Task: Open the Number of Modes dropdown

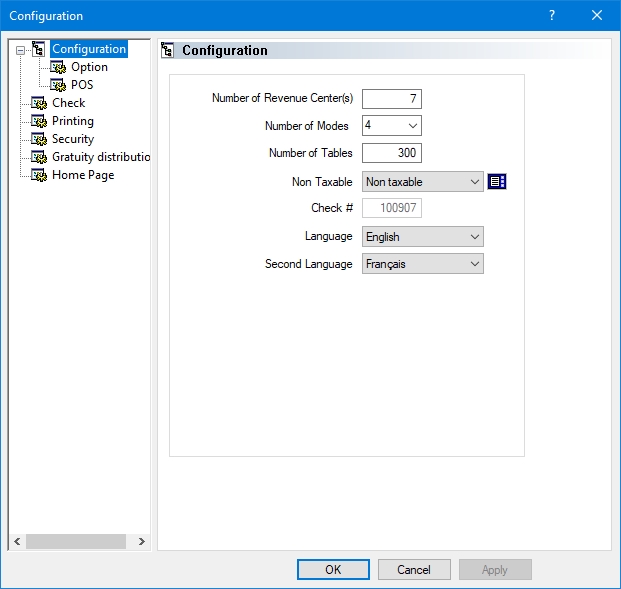Action: (412, 126)
